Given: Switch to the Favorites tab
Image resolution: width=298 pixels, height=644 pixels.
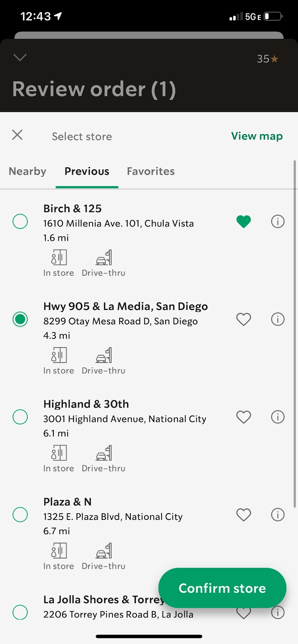Looking at the screenshot, I should (x=151, y=171).
